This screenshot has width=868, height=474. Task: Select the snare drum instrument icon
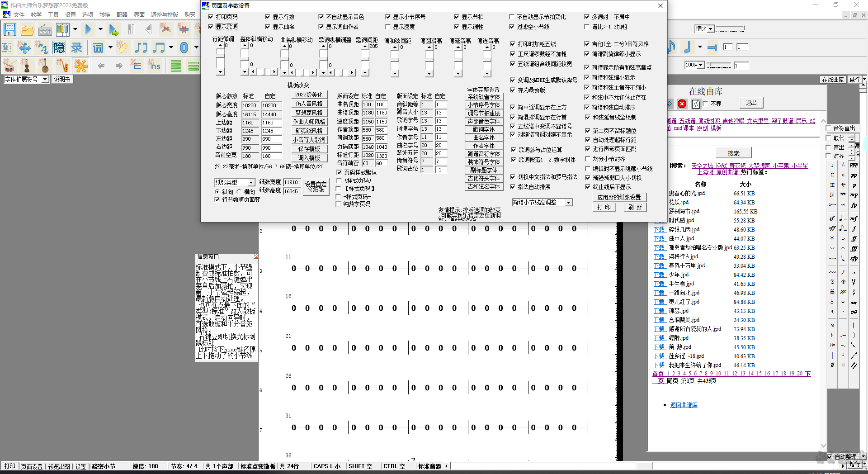(9, 66)
